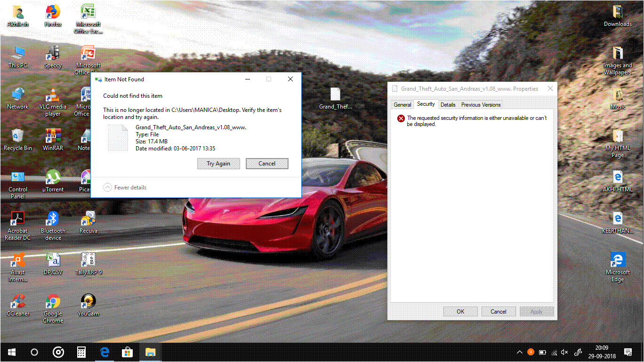
Task: Select the DP.CSV file icon
Action: pos(53,264)
